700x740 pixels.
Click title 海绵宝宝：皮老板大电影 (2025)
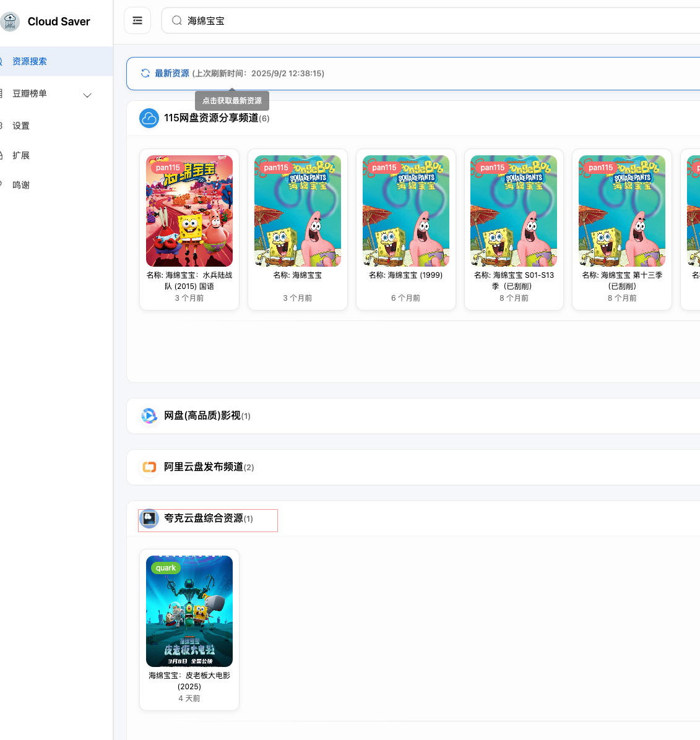pyautogui.click(x=189, y=681)
